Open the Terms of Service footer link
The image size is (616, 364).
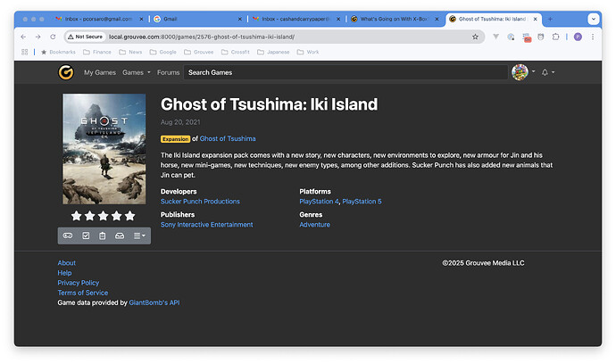click(x=82, y=293)
